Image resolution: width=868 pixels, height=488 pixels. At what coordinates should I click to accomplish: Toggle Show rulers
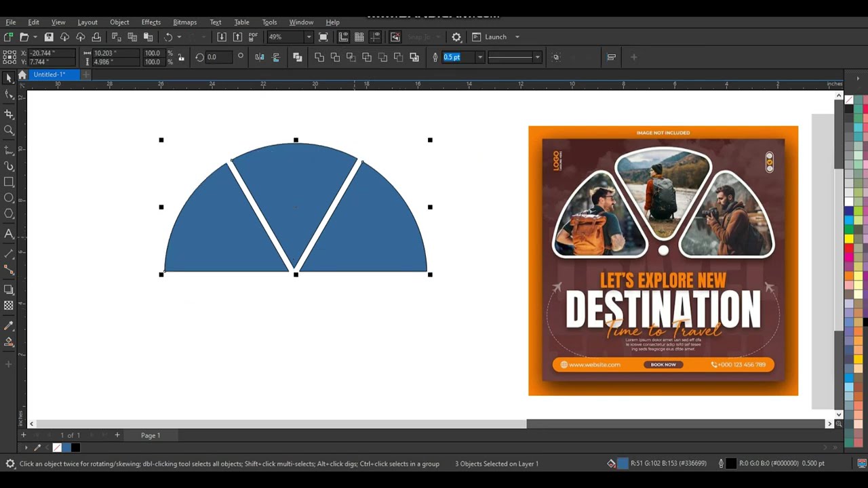tap(344, 37)
